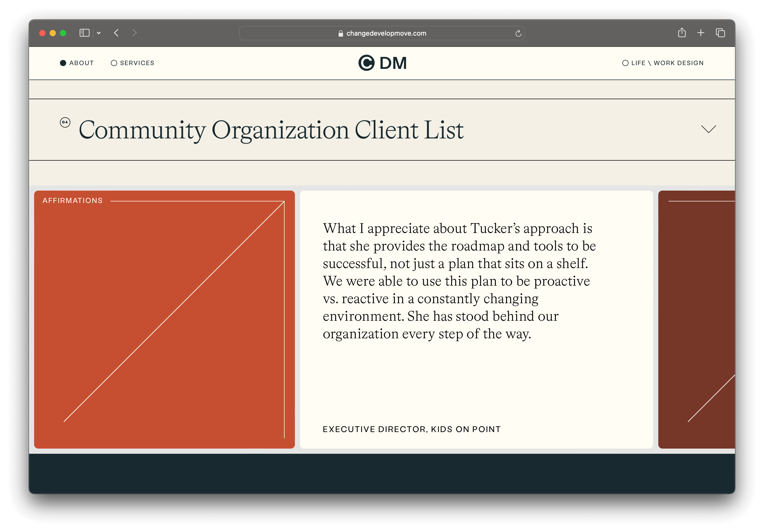Click the Share icon in the toolbar
This screenshot has height=532, width=764.
(682, 33)
